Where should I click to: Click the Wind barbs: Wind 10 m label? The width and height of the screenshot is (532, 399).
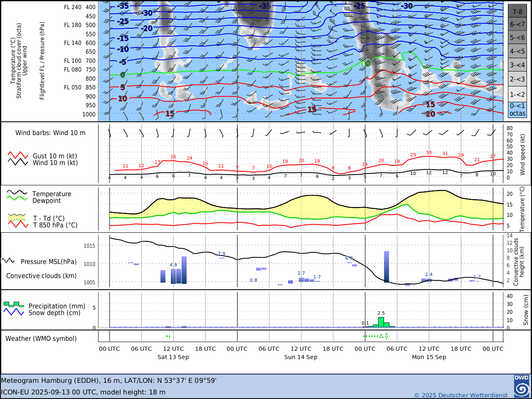50,133
